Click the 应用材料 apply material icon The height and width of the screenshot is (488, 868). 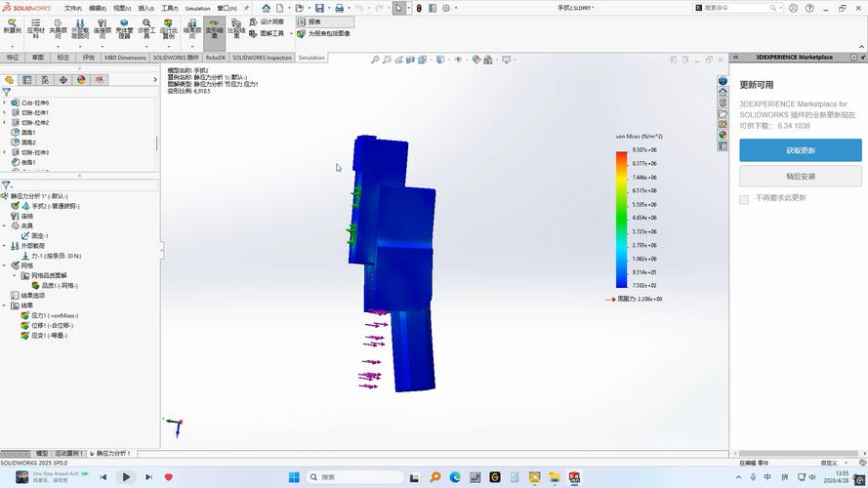[x=35, y=28]
